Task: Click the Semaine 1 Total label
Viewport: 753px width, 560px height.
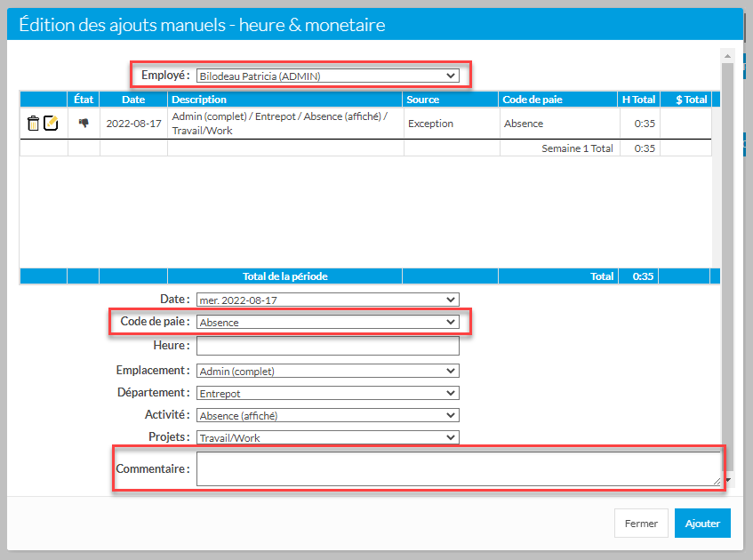Action: pos(577,148)
